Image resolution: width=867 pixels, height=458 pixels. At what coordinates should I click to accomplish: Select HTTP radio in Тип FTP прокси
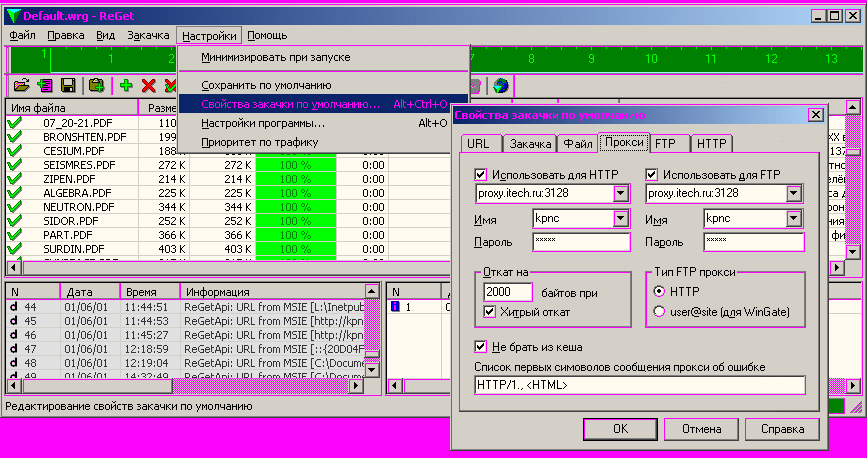tap(659, 291)
